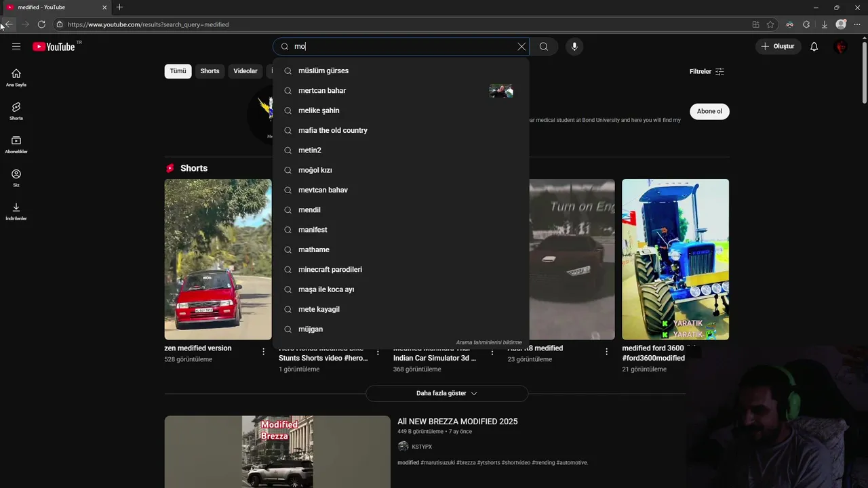Open the Filtreler options
Screen dimensions: 868x488
point(707,72)
